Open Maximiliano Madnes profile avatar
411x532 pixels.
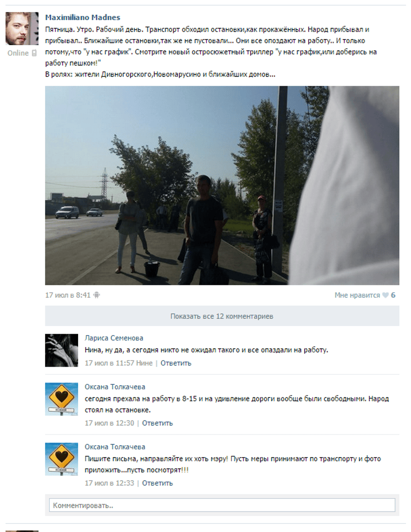pyautogui.click(x=22, y=29)
